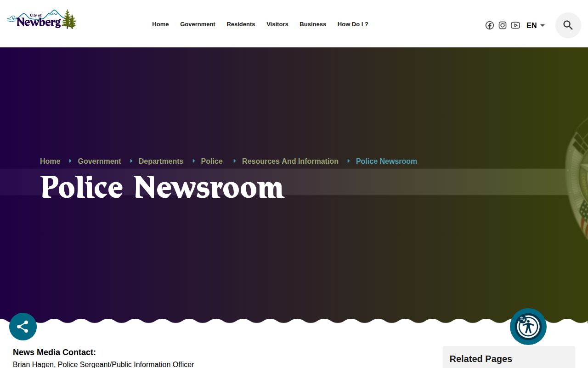Image resolution: width=588 pixels, height=368 pixels.
Task: Open the City of Newberg logo homepage
Action: [x=41, y=19]
